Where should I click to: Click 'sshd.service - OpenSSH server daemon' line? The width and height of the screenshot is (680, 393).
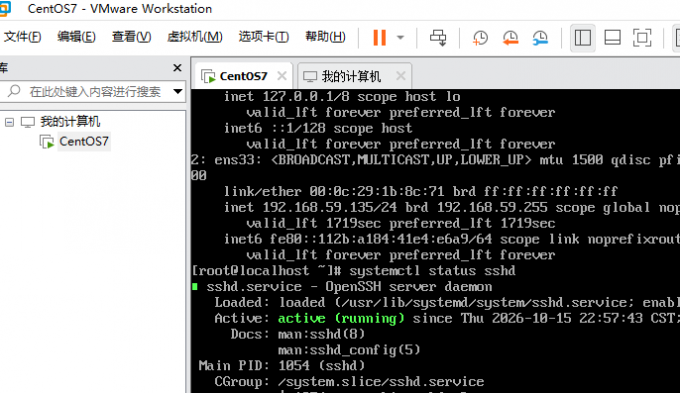[x=349, y=287]
